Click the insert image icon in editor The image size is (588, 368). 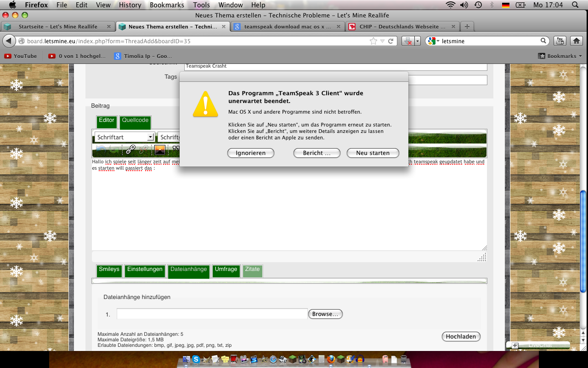pos(159,149)
